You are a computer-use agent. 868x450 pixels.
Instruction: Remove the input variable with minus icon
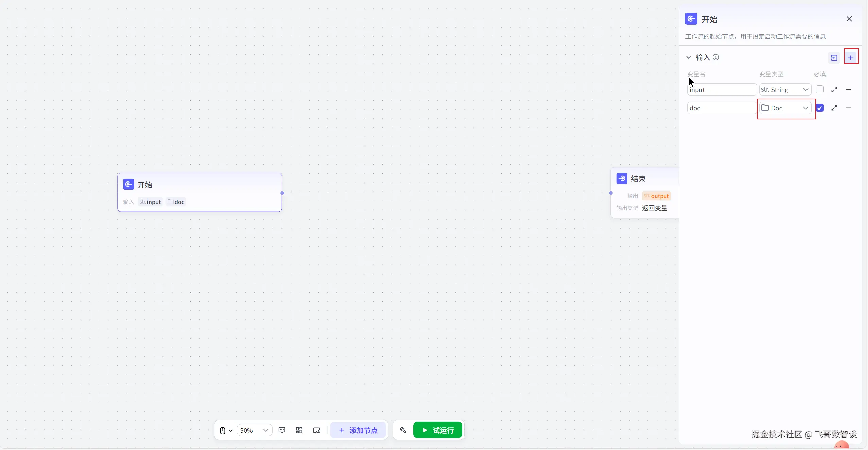click(848, 90)
